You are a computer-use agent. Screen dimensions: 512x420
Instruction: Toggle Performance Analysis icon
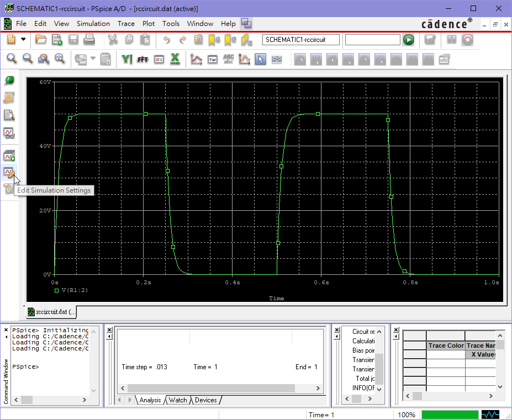(159, 60)
